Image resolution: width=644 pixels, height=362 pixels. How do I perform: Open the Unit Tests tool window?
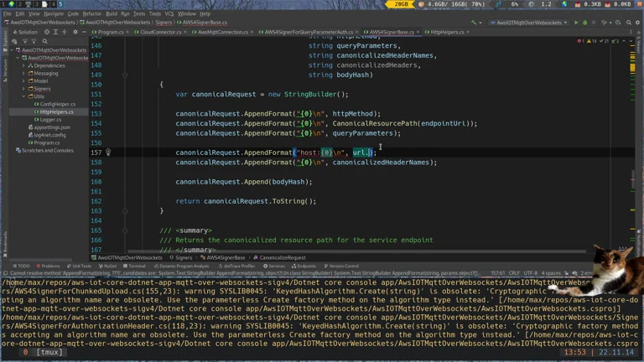point(79,266)
